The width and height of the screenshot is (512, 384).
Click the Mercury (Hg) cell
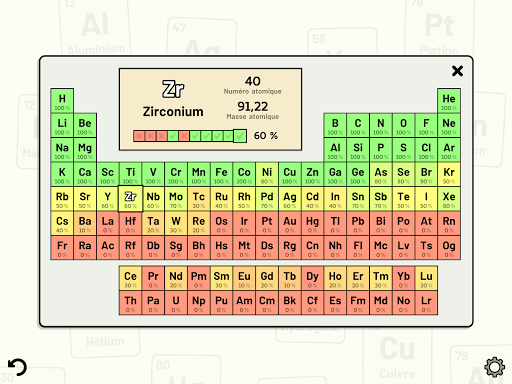(312, 223)
